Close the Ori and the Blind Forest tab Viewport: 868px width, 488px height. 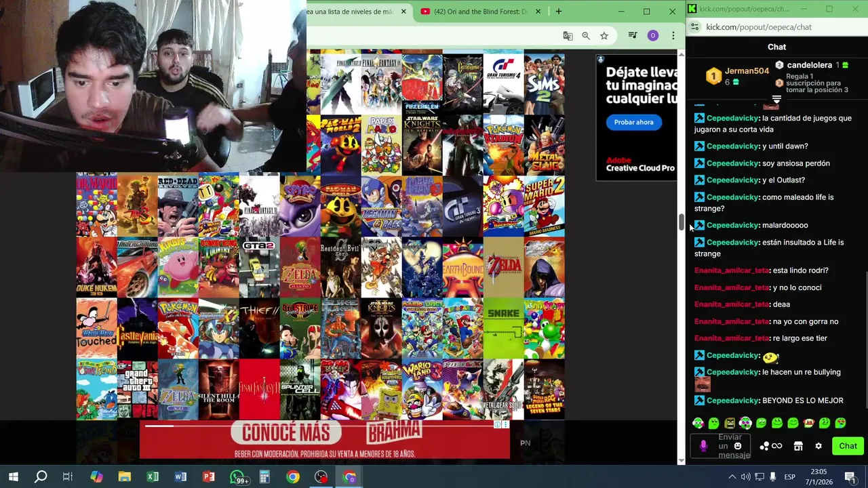pos(538,12)
